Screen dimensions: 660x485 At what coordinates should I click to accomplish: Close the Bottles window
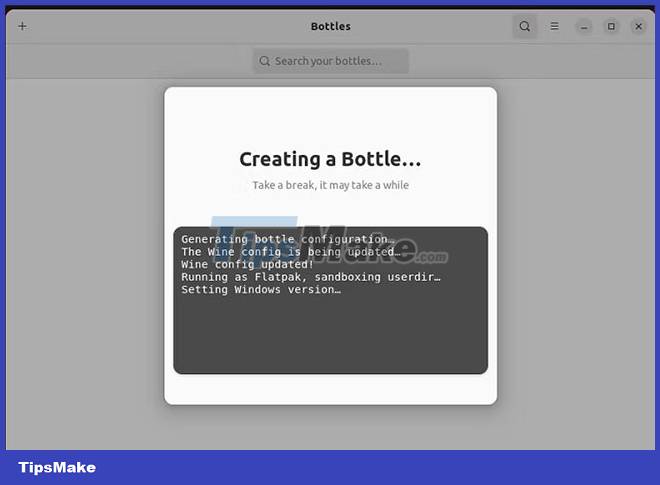[639, 27]
